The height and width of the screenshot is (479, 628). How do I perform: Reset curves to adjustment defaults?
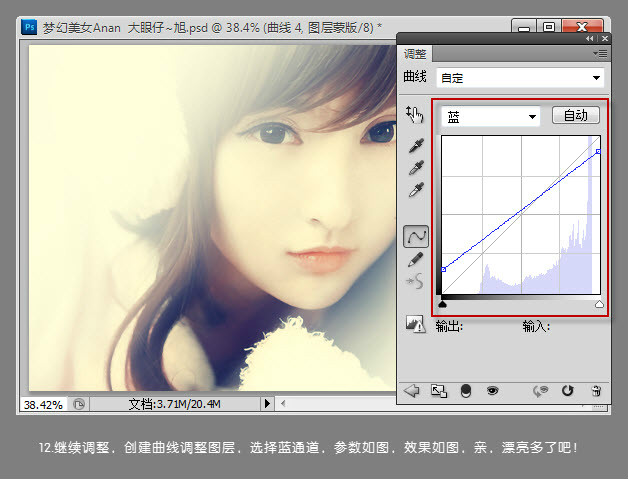(x=569, y=390)
